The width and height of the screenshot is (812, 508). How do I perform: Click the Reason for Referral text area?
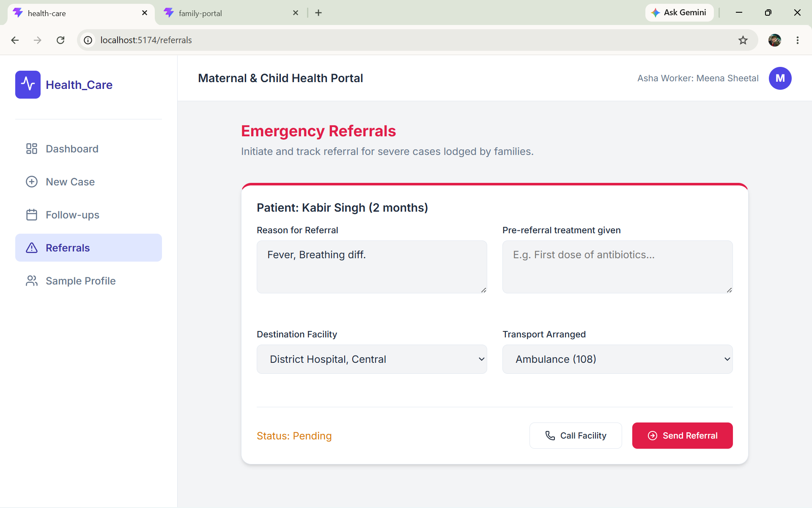(x=372, y=267)
